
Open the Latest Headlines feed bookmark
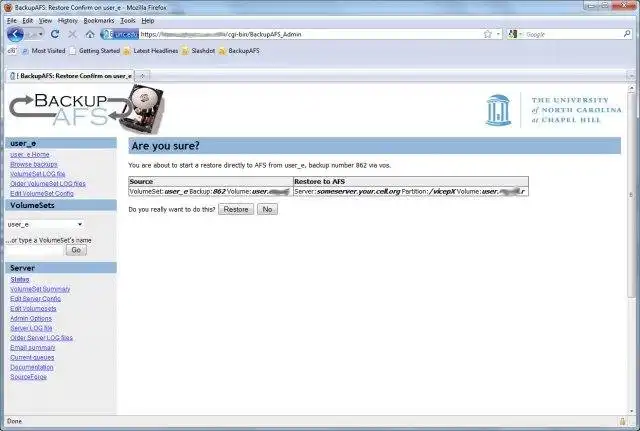tap(151, 51)
